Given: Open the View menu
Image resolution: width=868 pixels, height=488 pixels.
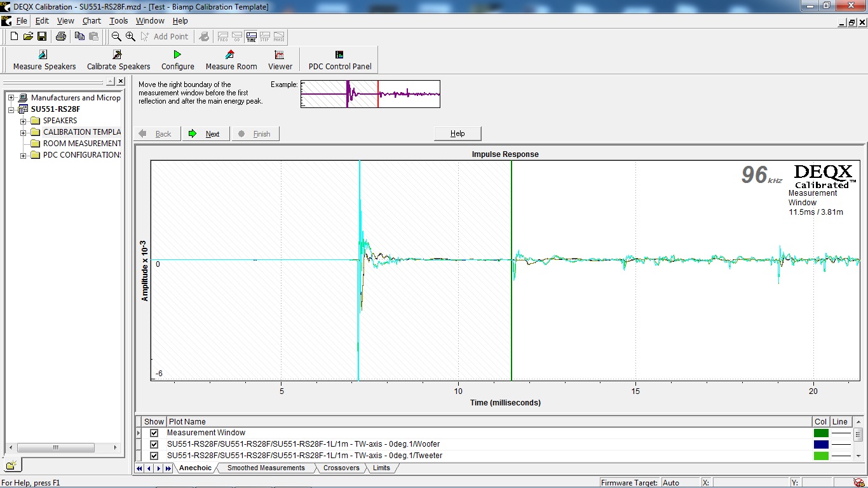Looking at the screenshot, I should [x=65, y=21].
